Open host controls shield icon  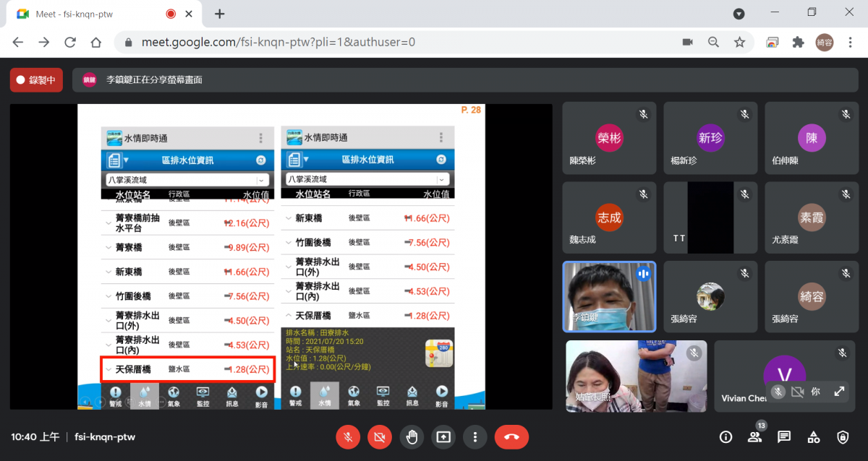click(x=843, y=436)
